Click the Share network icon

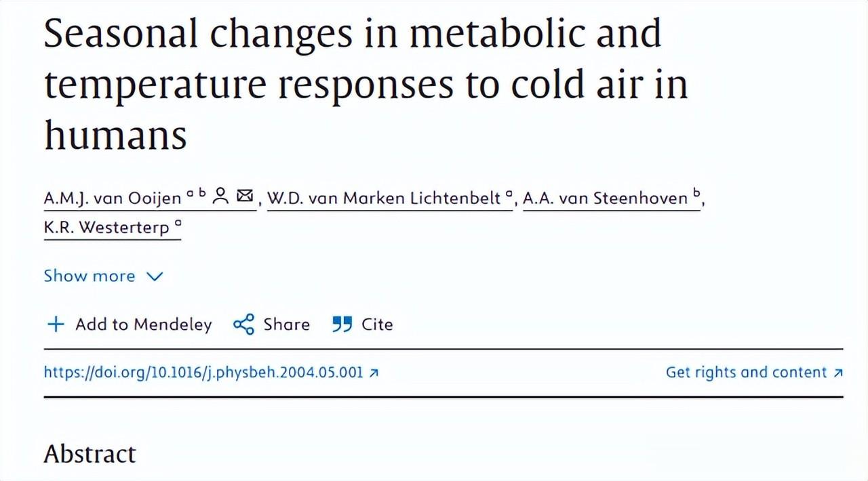[243, 325]
